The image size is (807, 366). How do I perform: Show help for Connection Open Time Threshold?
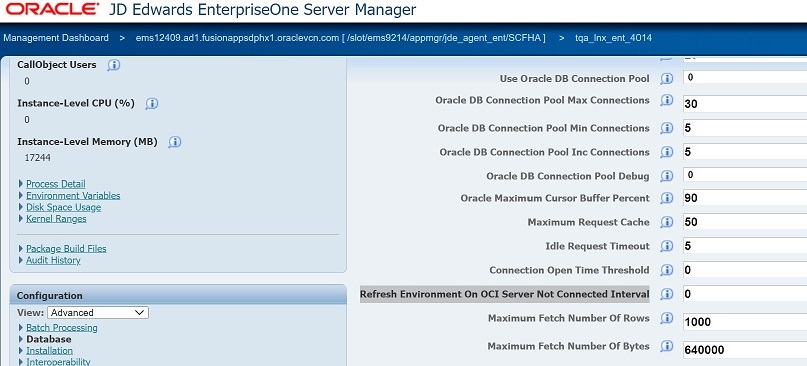point(666,270)
